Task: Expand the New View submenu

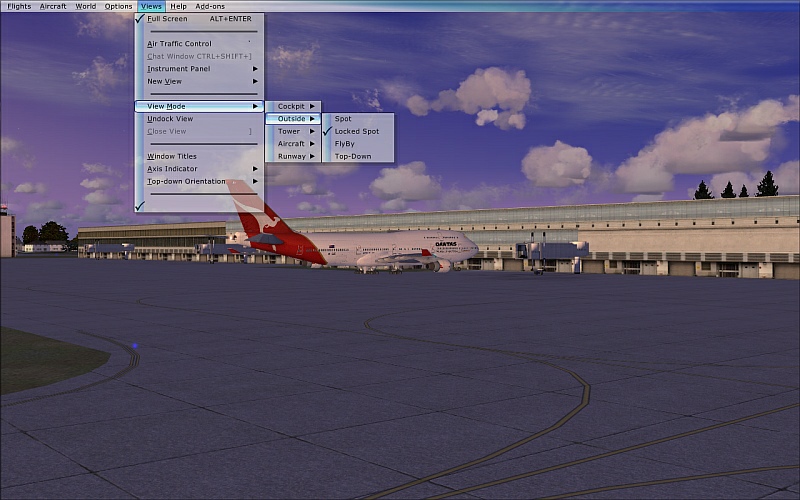Action: click(x=199, y=81)
